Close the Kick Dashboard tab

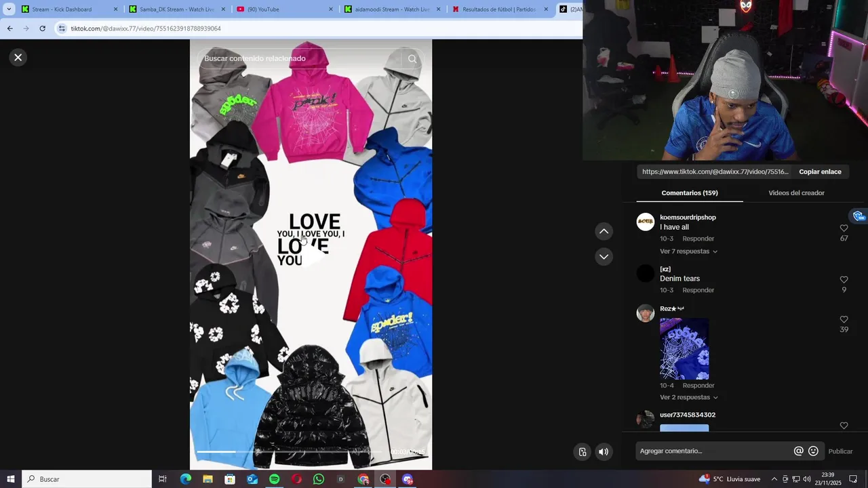pyautogui.click(x=115, y=9)
